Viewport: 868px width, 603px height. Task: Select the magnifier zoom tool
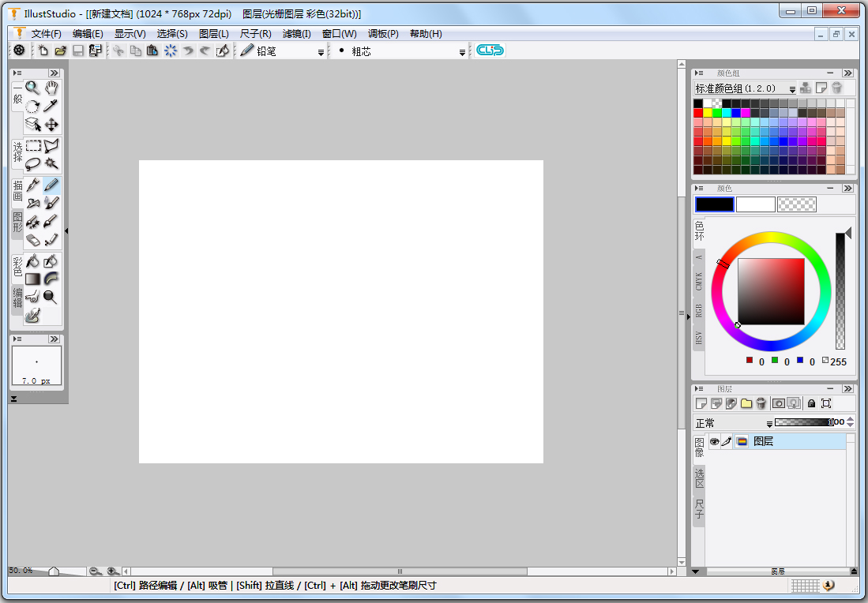pos(32,88)
